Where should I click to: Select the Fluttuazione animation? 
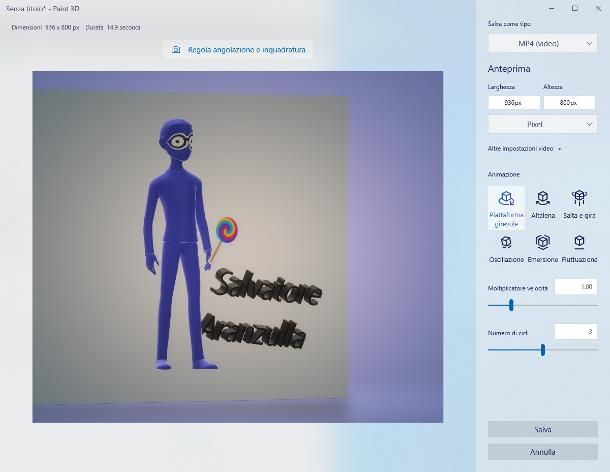(579, 249)
